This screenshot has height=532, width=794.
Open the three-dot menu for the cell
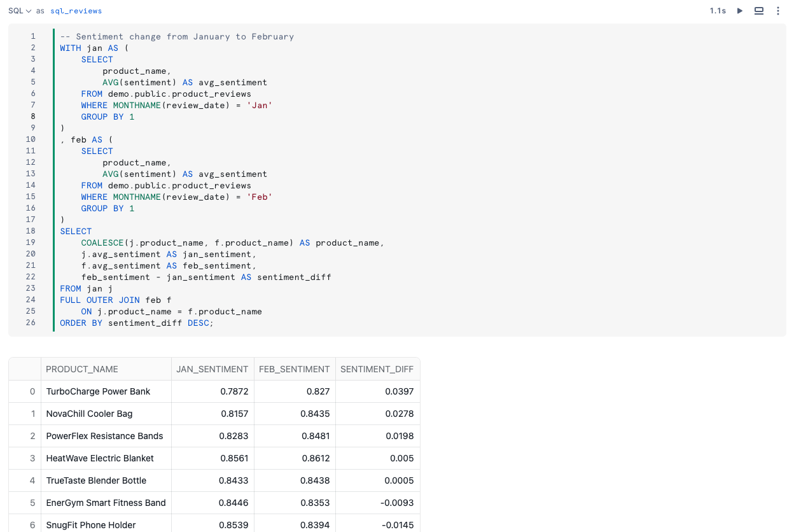(x=778, y=11)
